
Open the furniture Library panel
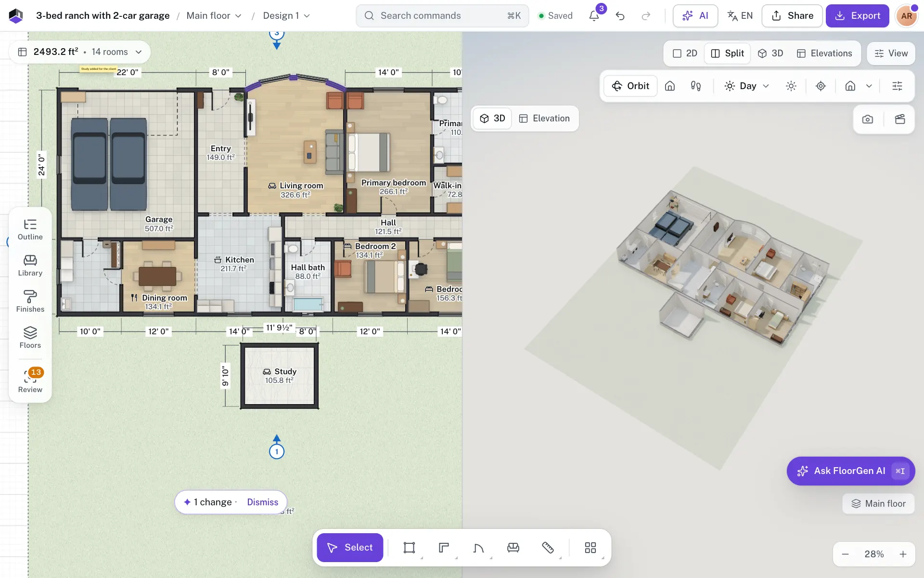(x=30, y=266)
